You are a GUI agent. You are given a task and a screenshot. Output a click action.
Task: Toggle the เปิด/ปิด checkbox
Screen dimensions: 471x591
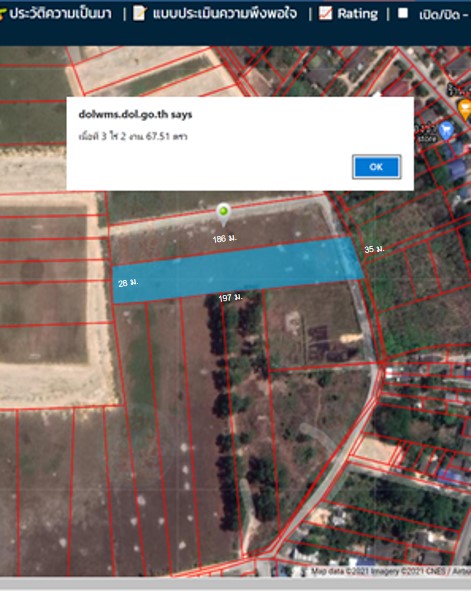pyautogui.click(x=403, y=13)
